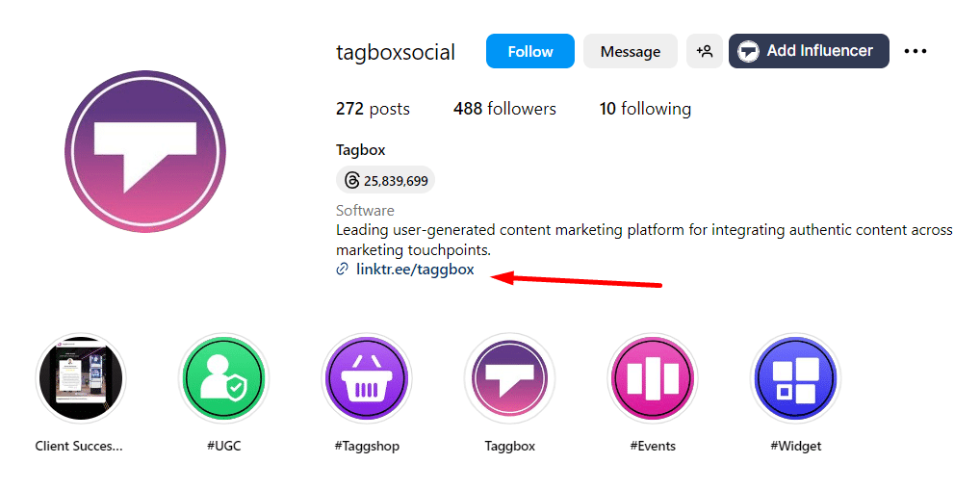
Task: Click the Add Influencer button
Action: point(809,51)
